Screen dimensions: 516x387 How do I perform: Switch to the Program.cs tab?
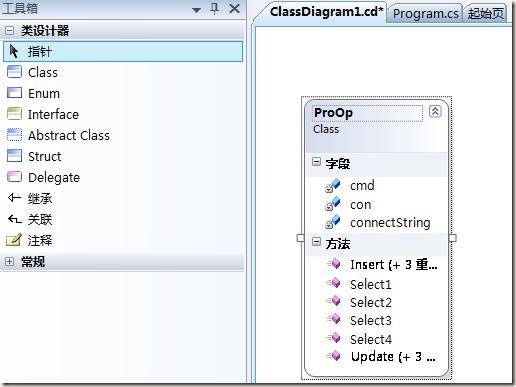point(426,14)
